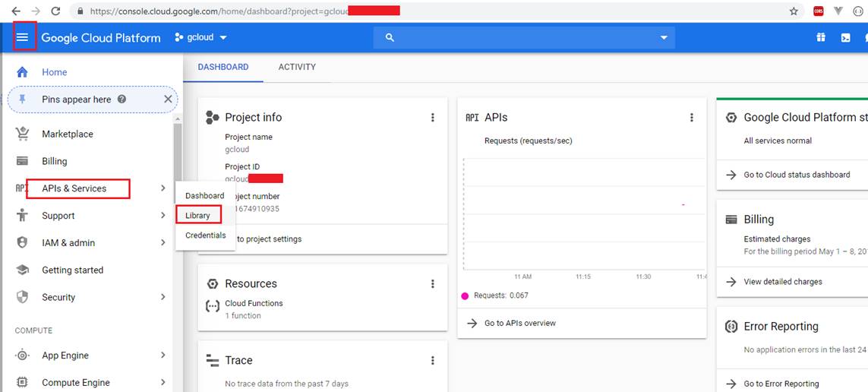Screen dimensions: 868x392
Task: Switch to the DASHBOARD tab
Action: click(x=223, y=67)
